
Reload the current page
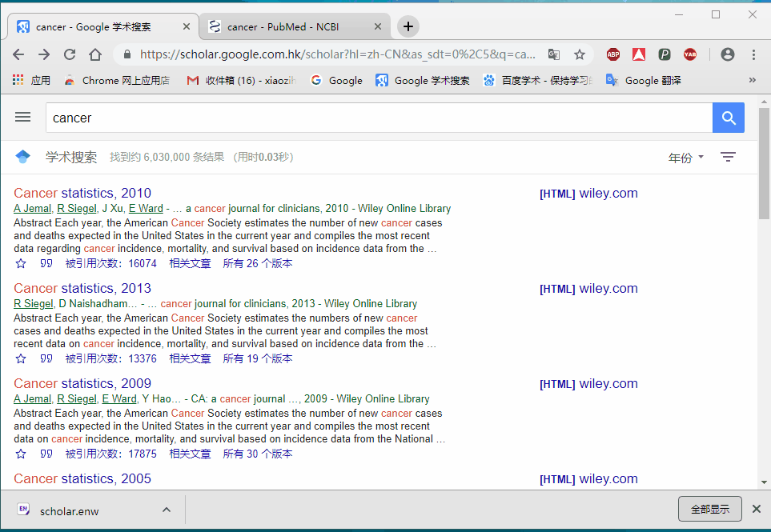70,54
